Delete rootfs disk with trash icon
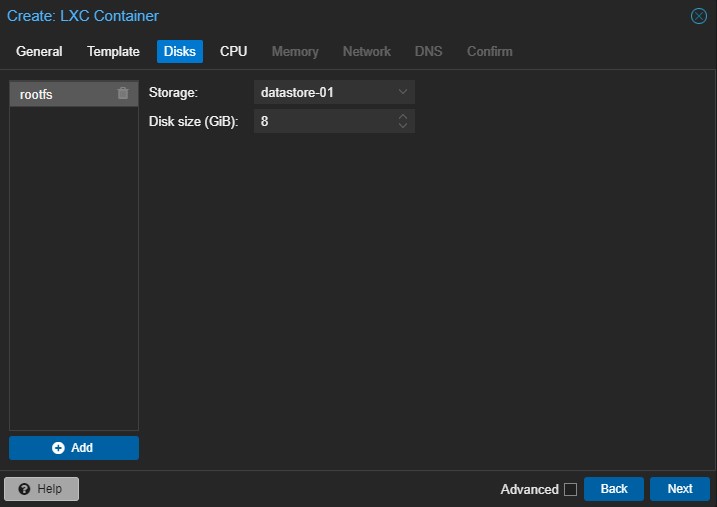 tap(123, 93)
